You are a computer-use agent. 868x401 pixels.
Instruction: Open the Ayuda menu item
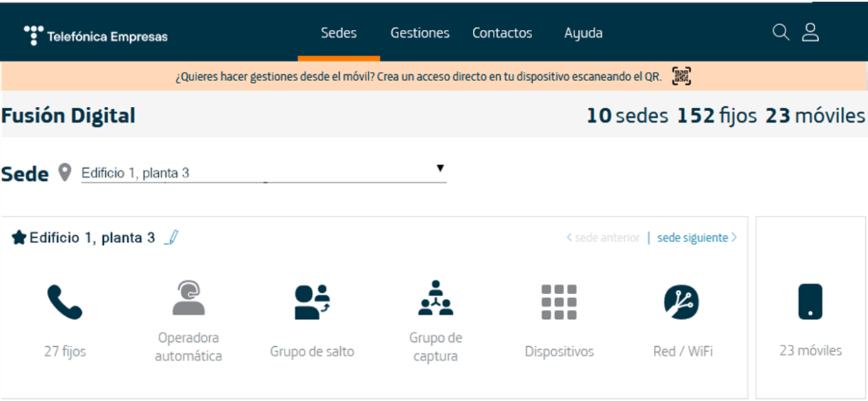[x=583, y=33]
